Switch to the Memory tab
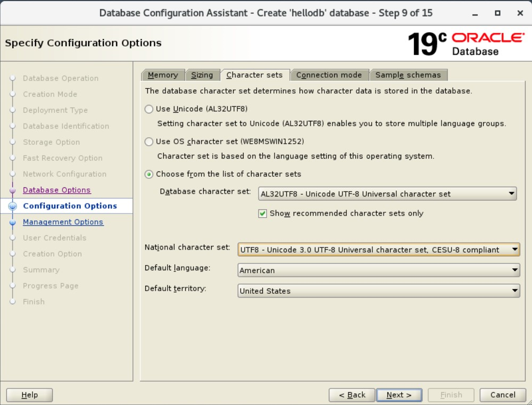 tap(163, 75)
